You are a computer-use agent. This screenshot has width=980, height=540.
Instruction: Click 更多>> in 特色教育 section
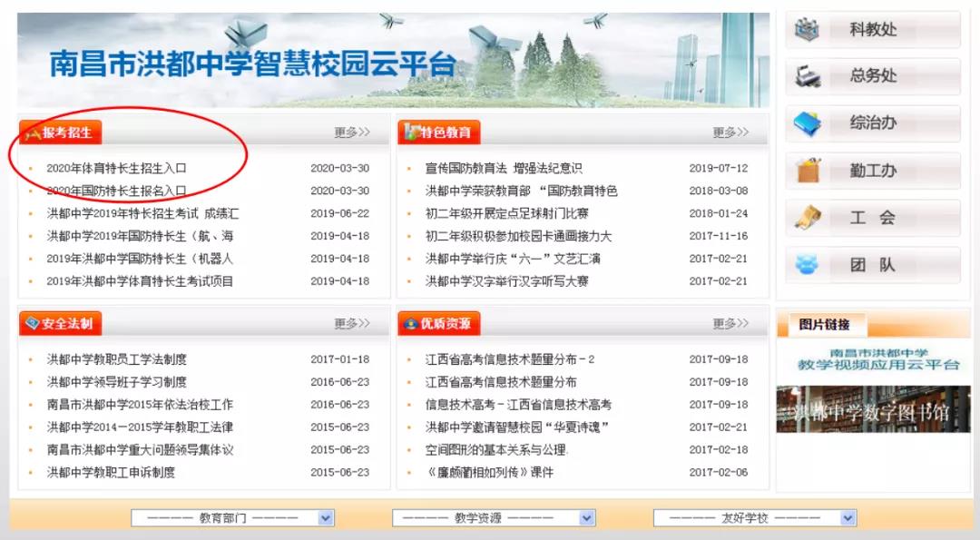point(730,133)
